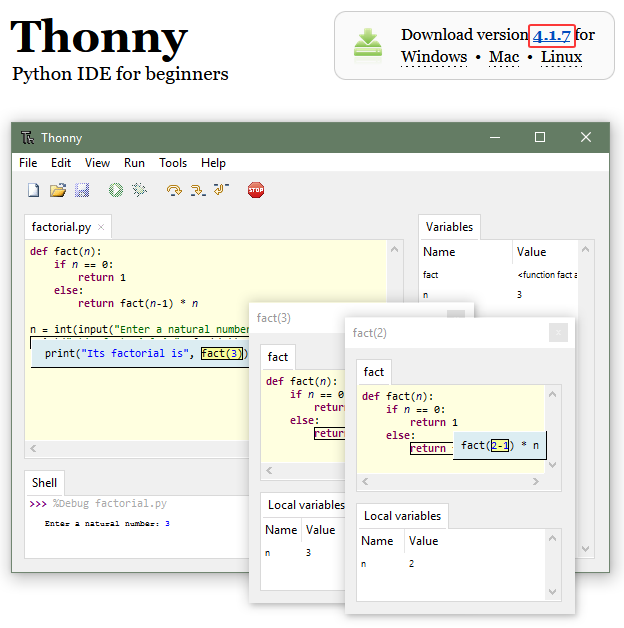The image size is (624, 628).
Task: Click fact(2) local variables scroll up arrow
Action: 553,538
